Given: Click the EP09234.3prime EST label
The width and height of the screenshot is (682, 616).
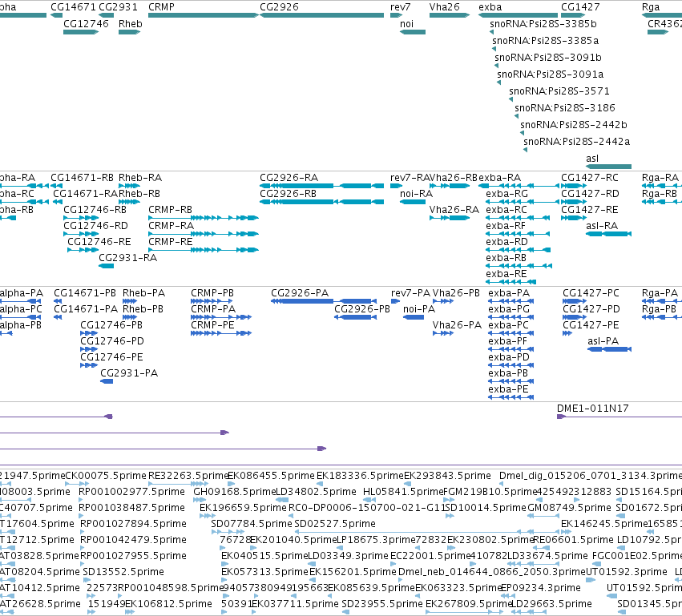Looking at the screenshot, I should (x=541, y=588).
